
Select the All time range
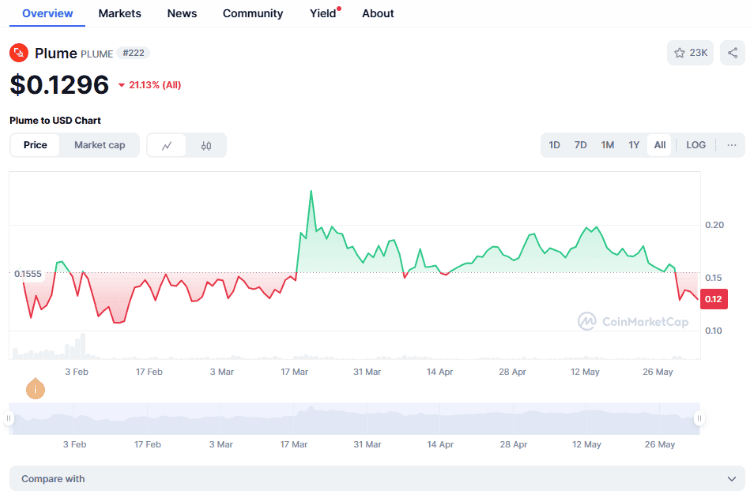[660, 145]
